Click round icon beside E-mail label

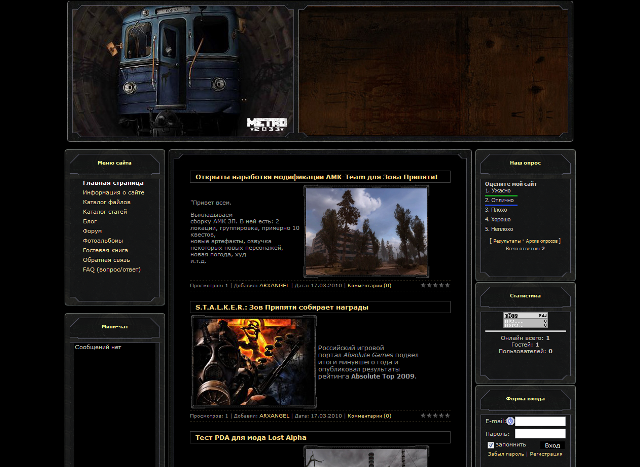pos(510,421)
